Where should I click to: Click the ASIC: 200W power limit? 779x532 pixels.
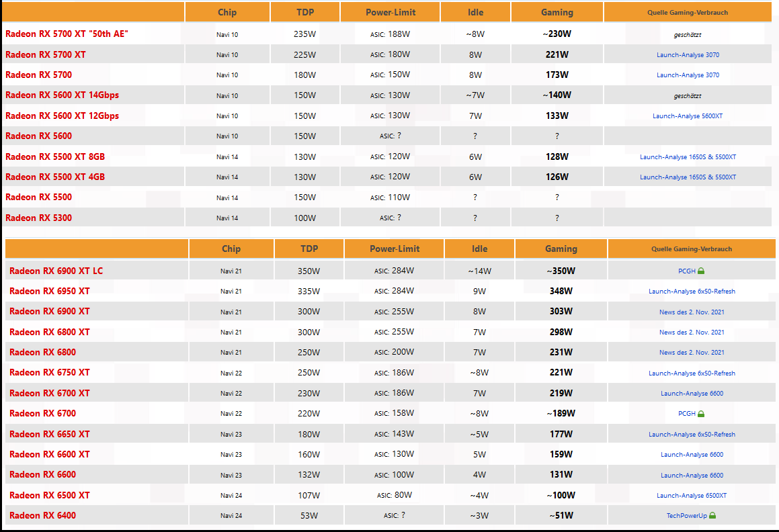click(x=394, y=352)
